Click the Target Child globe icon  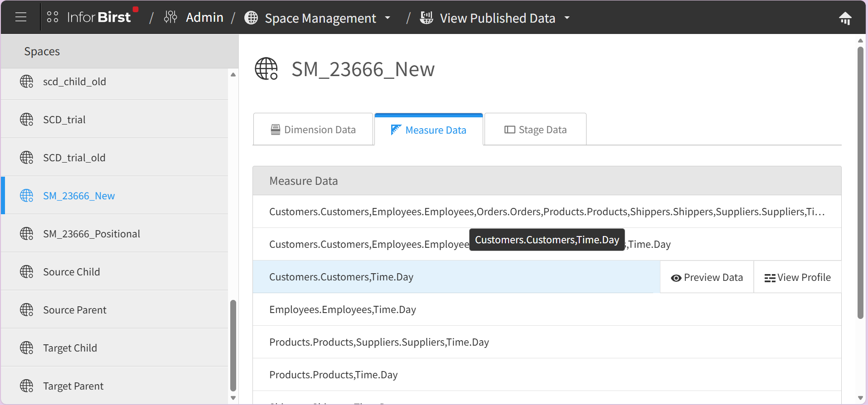[x=27, y=348]
